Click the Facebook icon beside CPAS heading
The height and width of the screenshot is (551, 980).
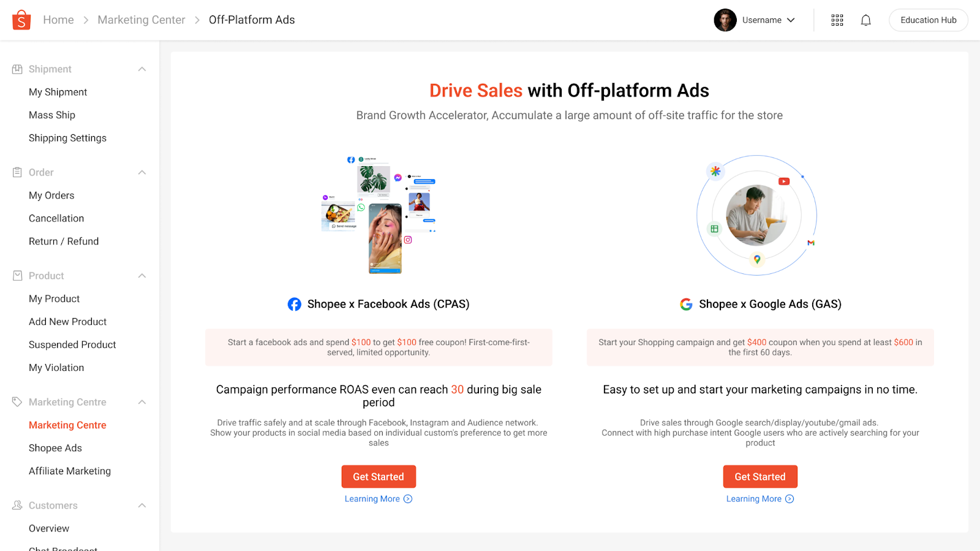tap(294, 303)
